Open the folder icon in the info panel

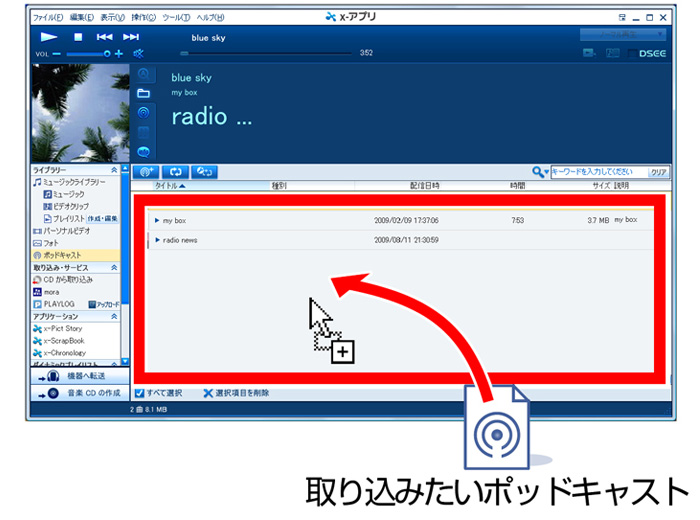click(x=144, y=93)
